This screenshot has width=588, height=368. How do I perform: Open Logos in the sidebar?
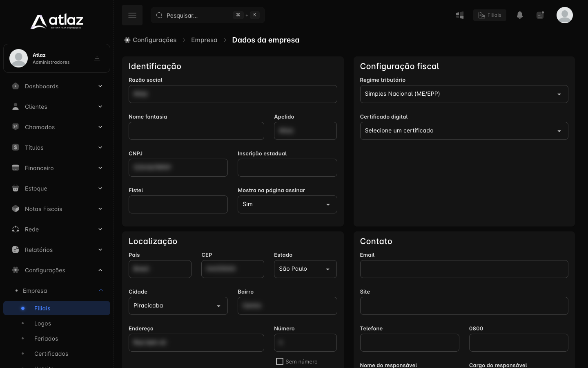coord(42,323)
